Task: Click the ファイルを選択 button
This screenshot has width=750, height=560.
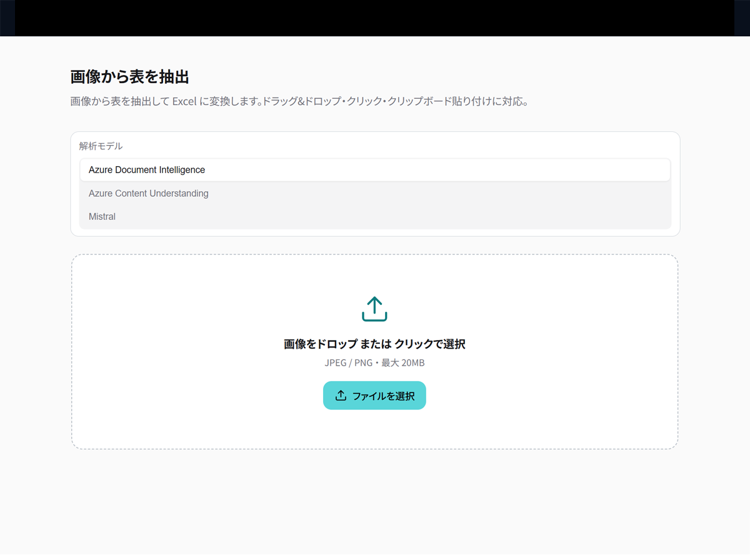Action: point(374,396)
